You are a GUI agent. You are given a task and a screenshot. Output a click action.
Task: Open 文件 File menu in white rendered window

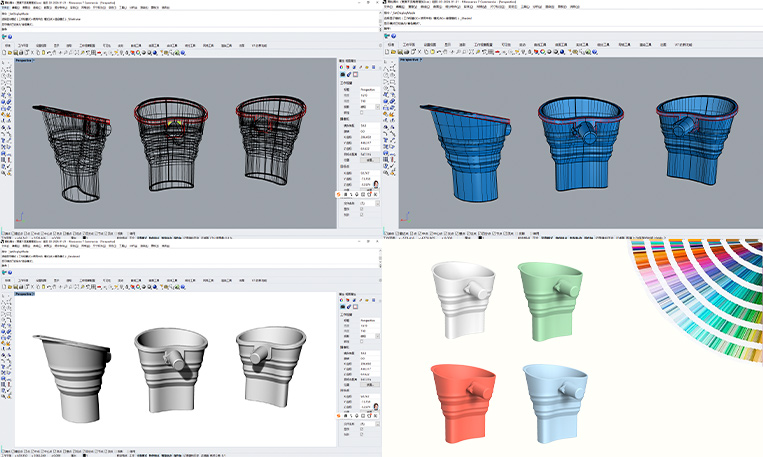[5, 246]
